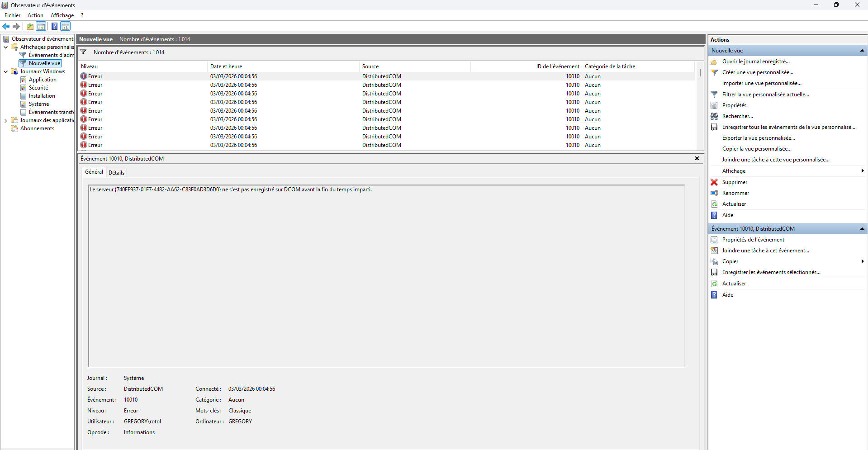Viewport: 868px width, 450px height.
Task: Select the Observateur d'événements root node
Action: click(x=43, y=39)
